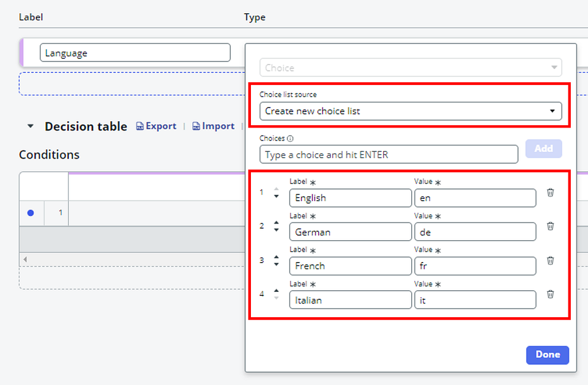Click the Type a choice input

(389, 155)
